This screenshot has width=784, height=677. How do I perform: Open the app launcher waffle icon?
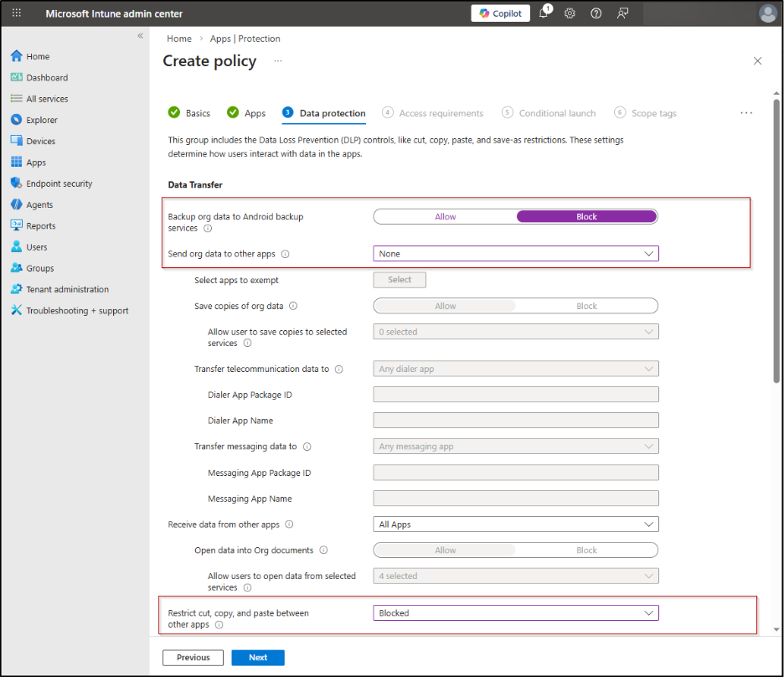pyautogui.click(x=17, y=13)
